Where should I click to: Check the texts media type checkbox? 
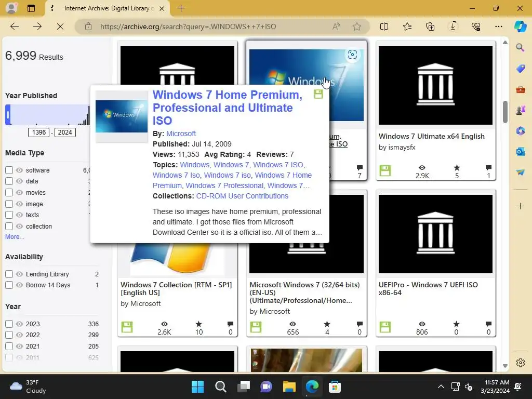click(x=9, y=215)
